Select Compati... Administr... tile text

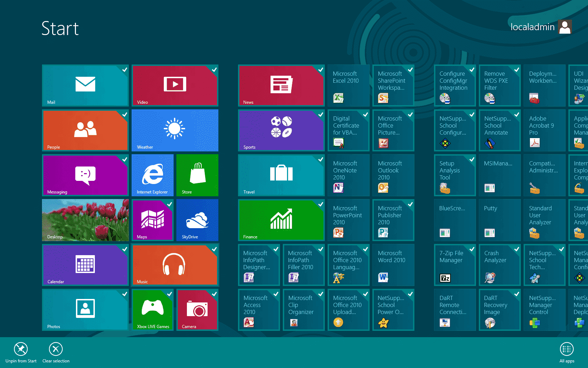[543, 167]
